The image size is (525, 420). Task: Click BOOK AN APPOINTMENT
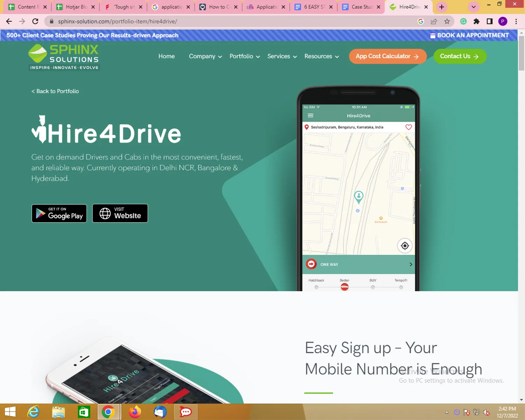point(469,35)
